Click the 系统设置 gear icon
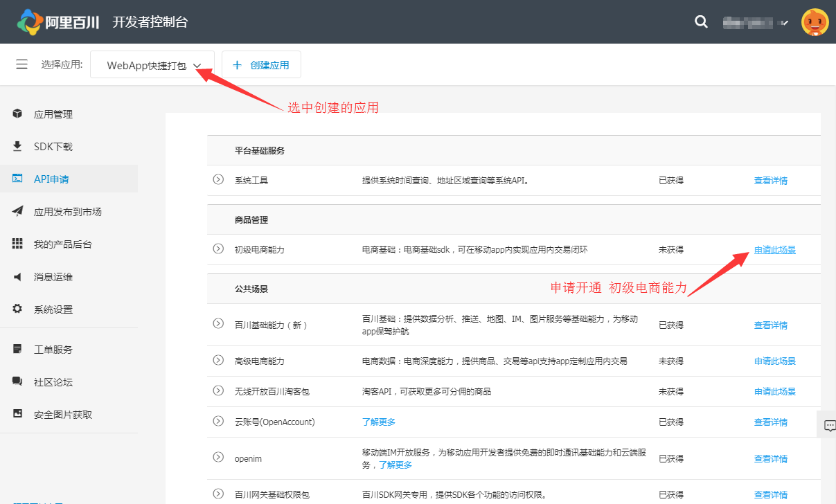Screen dimensions: 836x504 [x=17, y=309]
